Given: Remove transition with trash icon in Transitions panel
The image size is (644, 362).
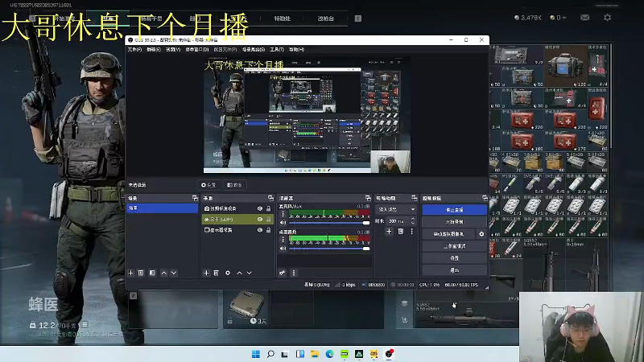Looking at the screenshot, I should coord(400,232).
